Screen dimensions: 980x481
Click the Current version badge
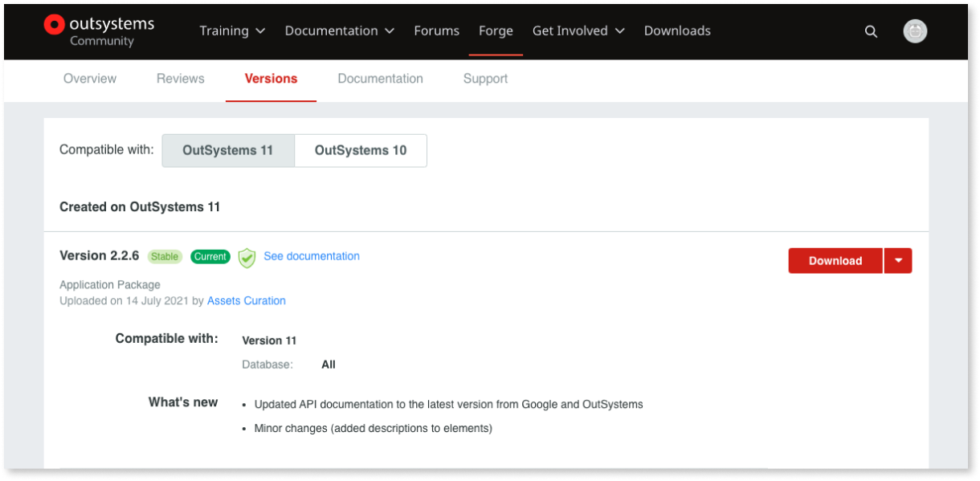point(210,257)
